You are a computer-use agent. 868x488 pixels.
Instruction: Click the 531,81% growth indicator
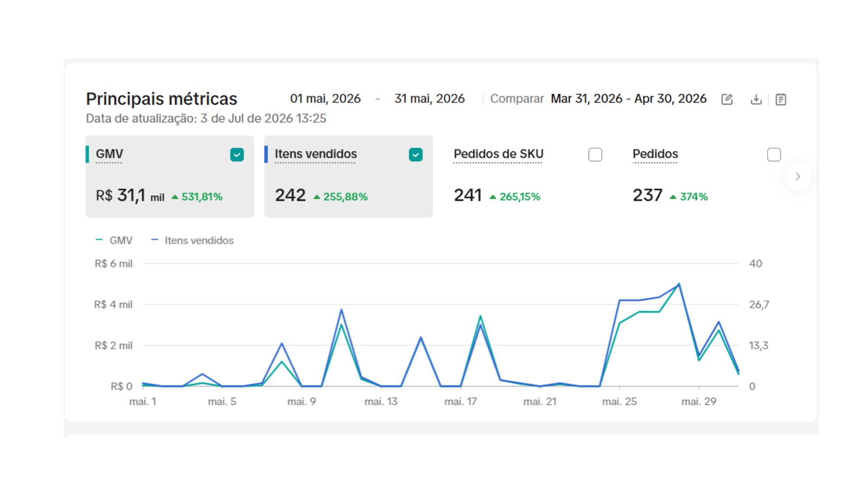pos(197,197)
